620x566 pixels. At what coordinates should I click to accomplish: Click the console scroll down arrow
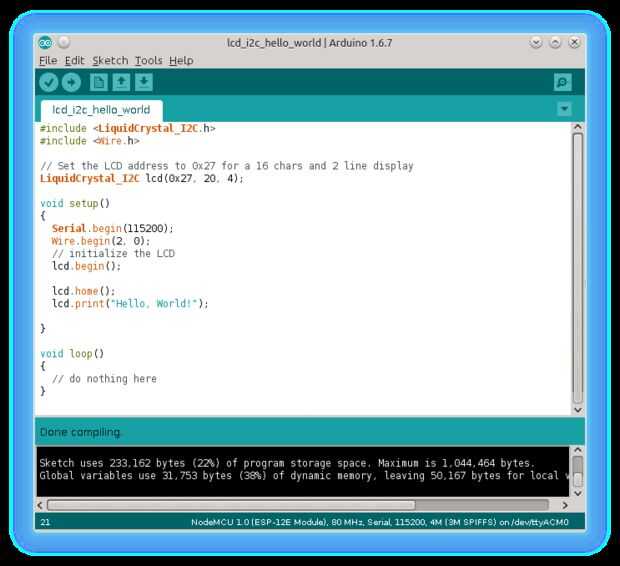577,493
